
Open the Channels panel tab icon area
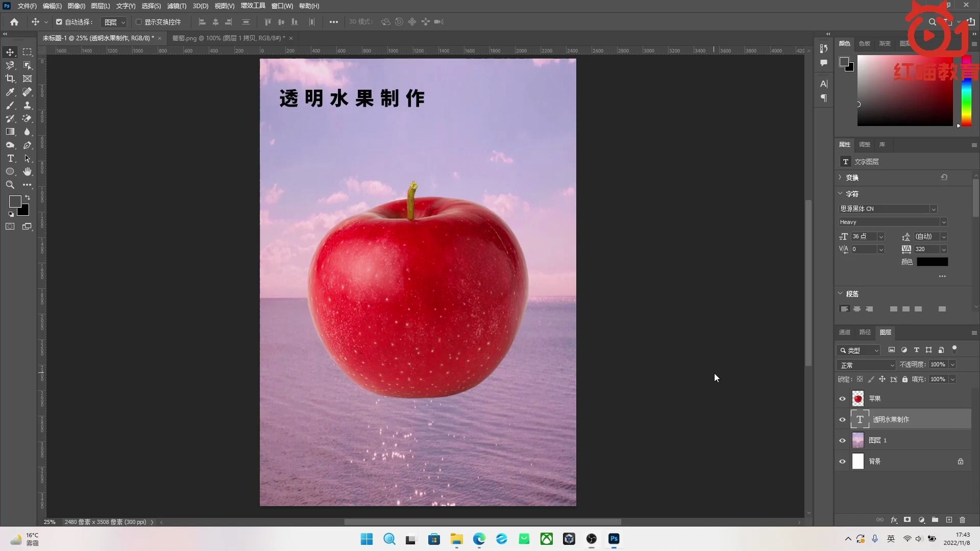pos(844,332)
